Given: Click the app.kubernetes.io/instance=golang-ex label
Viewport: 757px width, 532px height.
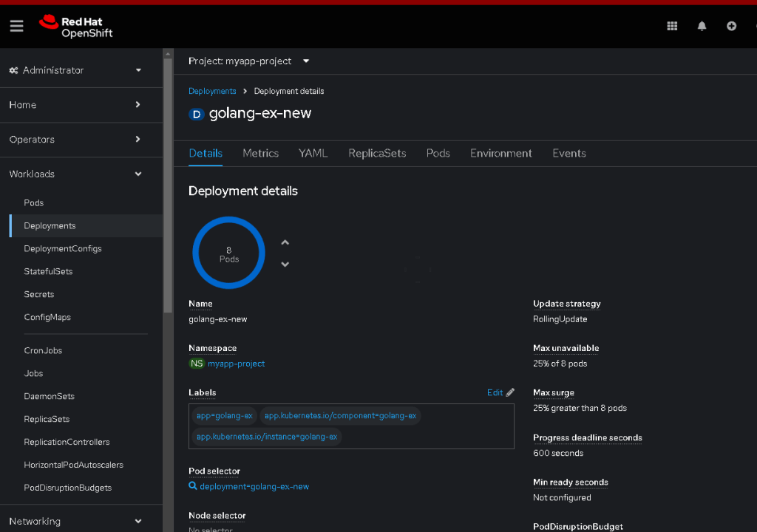Looking at the screenshot, I should click(x=267, y=437).
